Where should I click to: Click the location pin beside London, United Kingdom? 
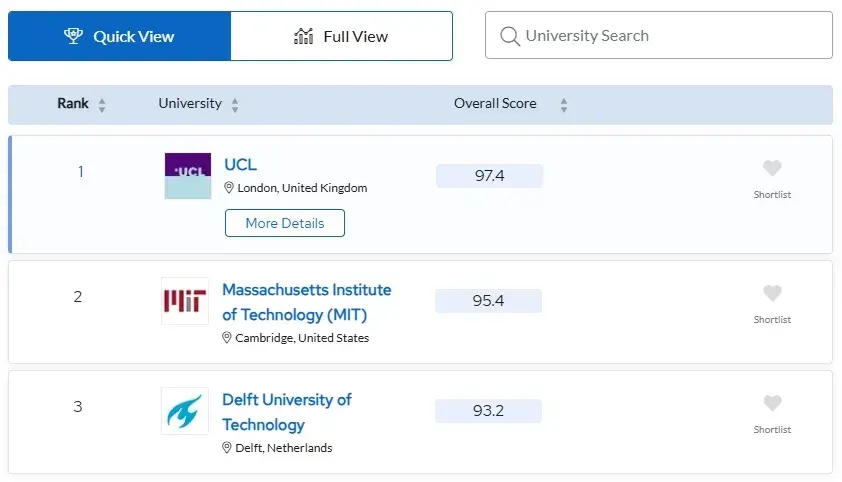tap(229, 188)
